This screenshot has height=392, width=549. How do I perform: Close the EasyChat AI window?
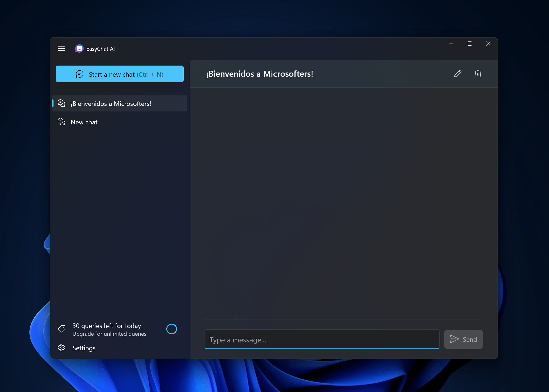point(488,44)
